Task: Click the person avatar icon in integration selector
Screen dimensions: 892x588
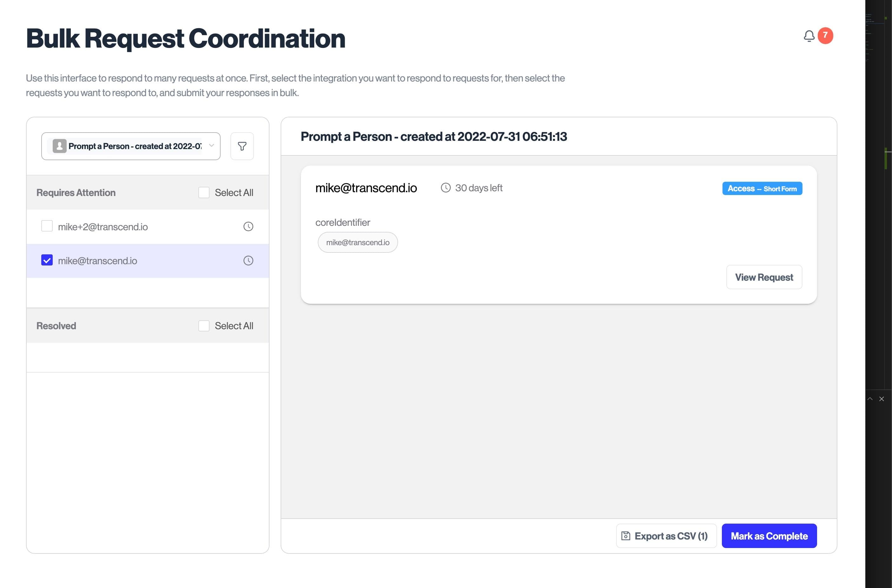Action: click(x=59, y=146)
